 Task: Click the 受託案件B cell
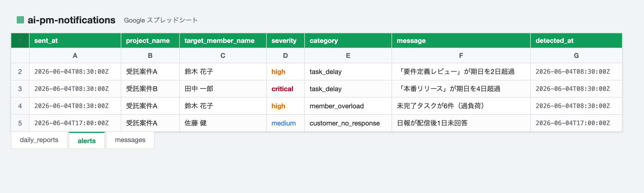(x=150, y=89)
